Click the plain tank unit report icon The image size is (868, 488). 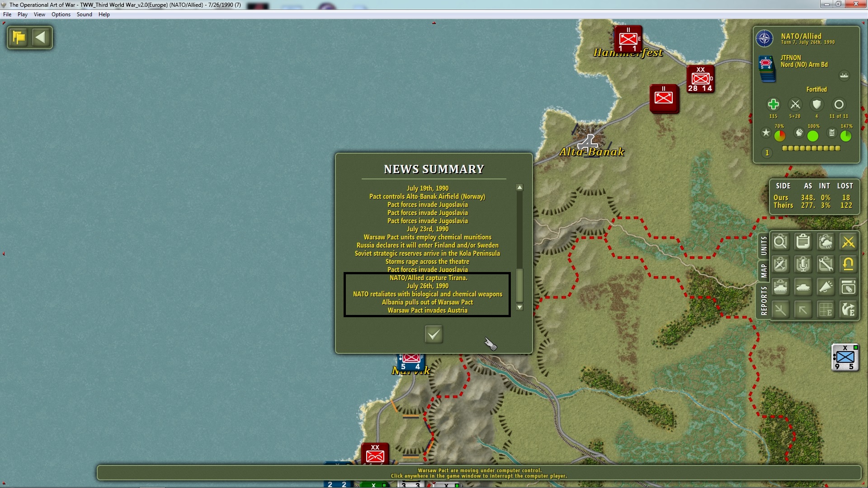(803, 287)
